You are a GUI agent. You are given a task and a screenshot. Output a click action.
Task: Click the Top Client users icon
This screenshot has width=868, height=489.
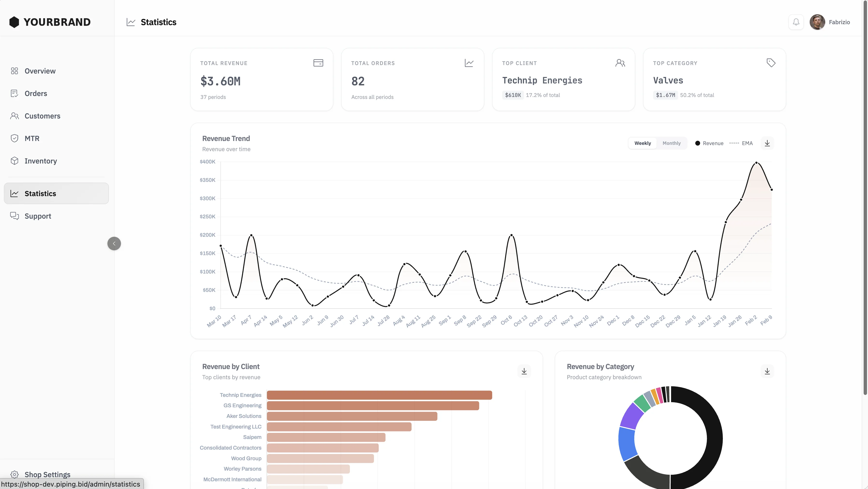620,63
